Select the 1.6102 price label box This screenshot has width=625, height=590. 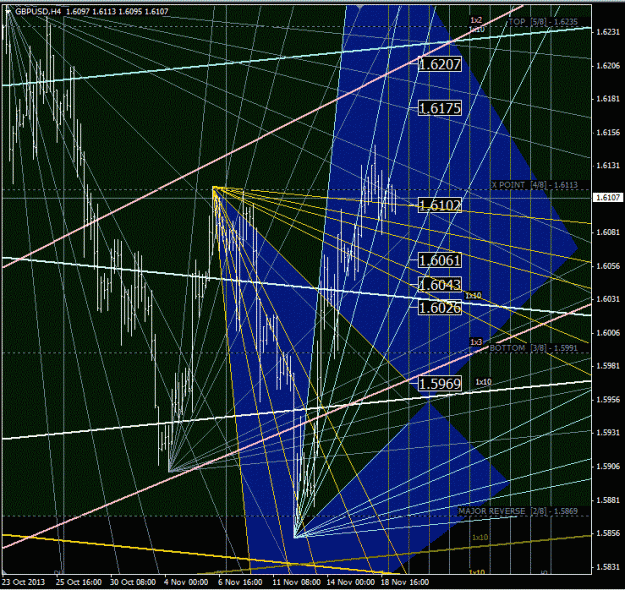click(x=440, y=205)
